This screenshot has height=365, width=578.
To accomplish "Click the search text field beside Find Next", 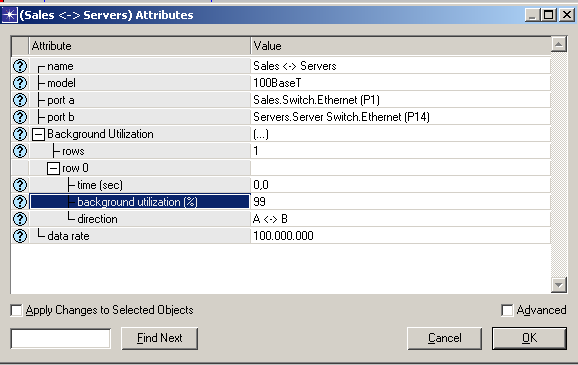I will [61, 338].
